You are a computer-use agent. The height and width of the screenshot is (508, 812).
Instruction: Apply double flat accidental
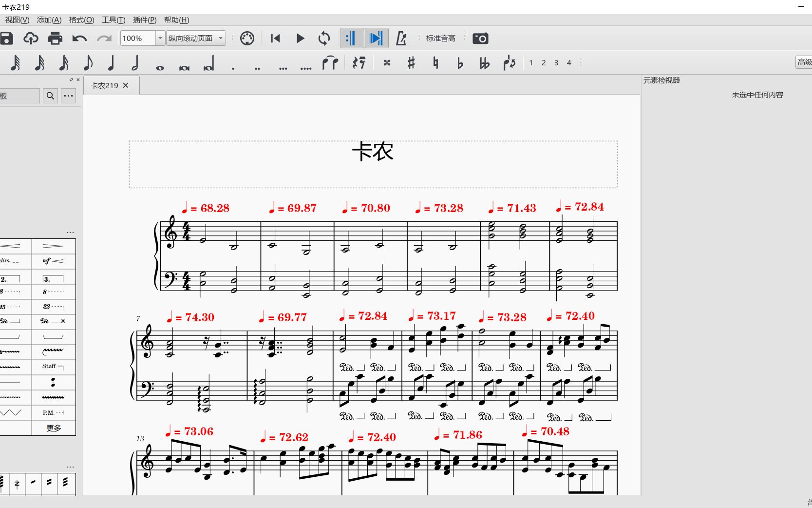click(x=484, y=63)
